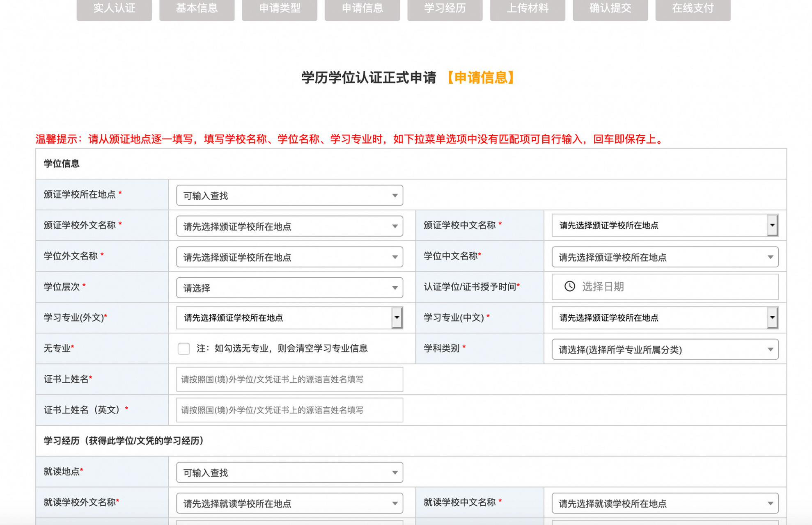Open 学位外文名称 dropdown
Viewport: 812px width, 525px height.
[x=290, y=257]
